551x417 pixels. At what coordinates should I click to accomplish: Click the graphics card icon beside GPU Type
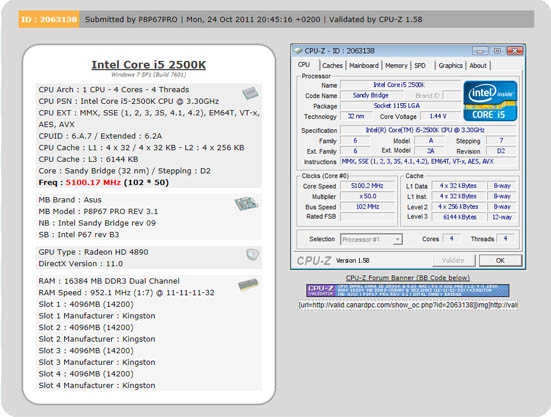coord(252,254)
